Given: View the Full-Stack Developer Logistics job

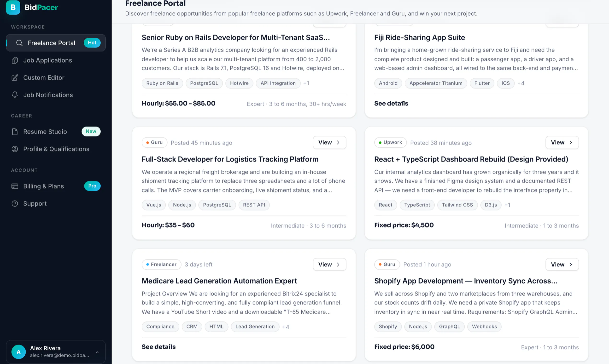Looking at the screenshot, I should click(329, 143).
